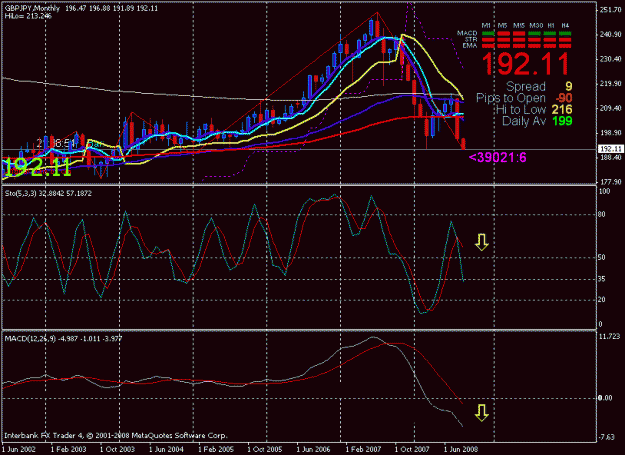Click the 1 Jun 2006 date label

tap(314, 449)
